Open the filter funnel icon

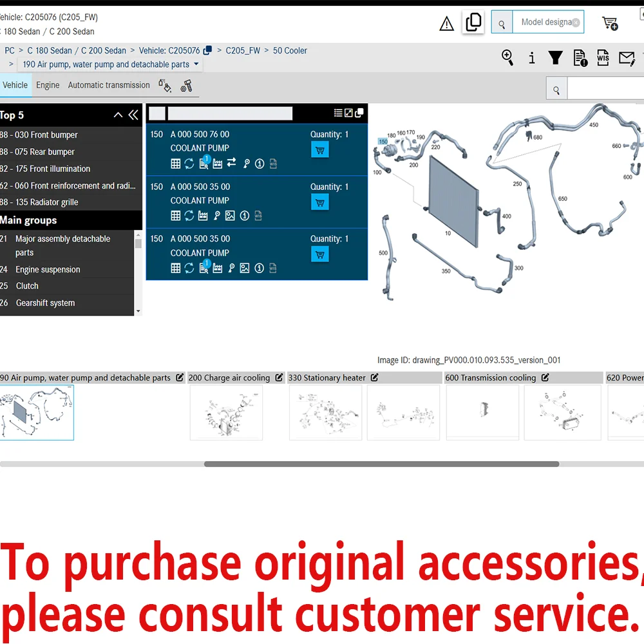(555, 57)
